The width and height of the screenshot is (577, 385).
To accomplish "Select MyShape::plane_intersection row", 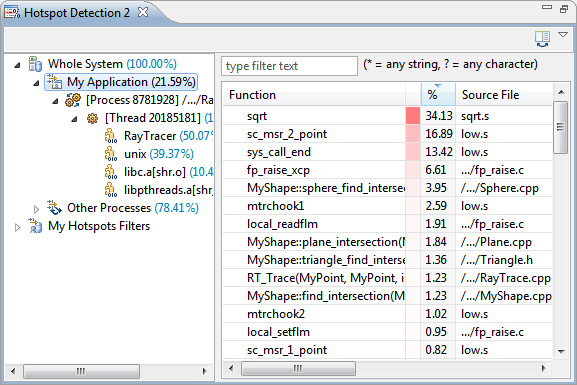I will coord(387,242).
